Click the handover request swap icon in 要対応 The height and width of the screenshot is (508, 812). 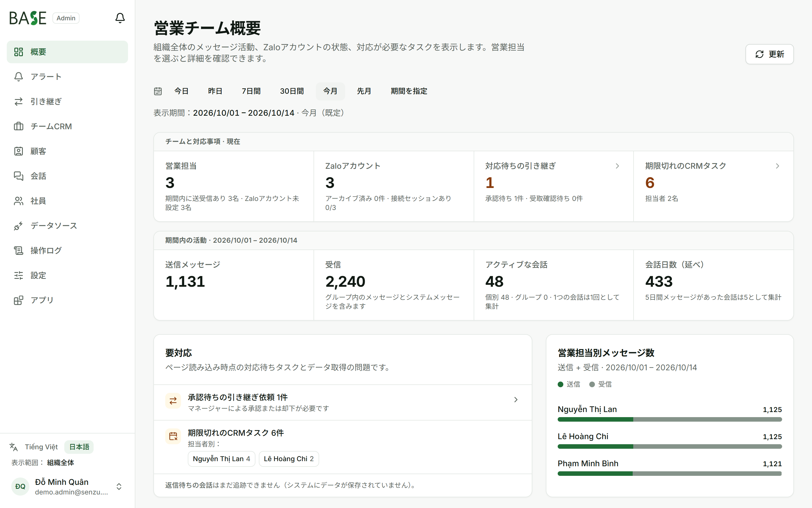tap(173, 401)
